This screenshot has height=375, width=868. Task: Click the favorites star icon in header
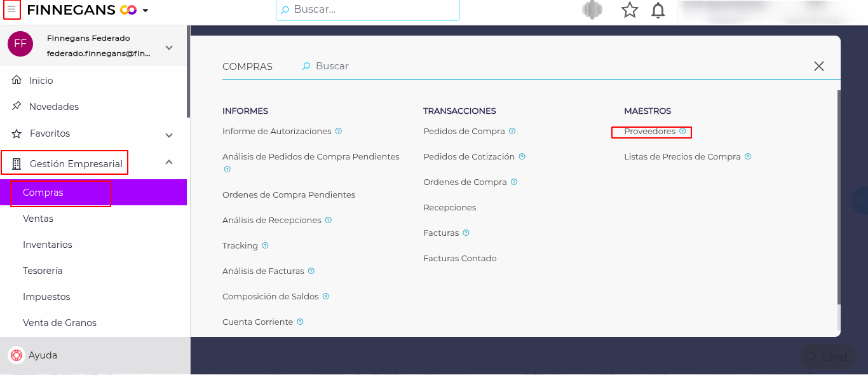629,10
